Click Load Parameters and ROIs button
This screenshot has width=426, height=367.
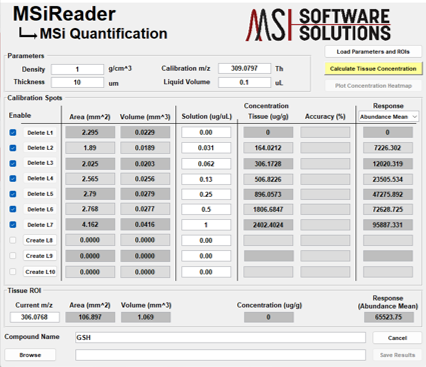(373, 52)
